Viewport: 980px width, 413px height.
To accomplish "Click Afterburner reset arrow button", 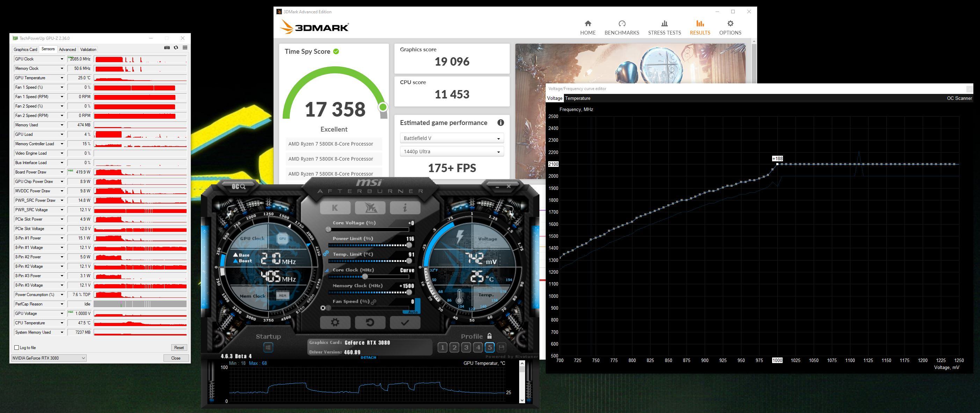I will [370, 323].
